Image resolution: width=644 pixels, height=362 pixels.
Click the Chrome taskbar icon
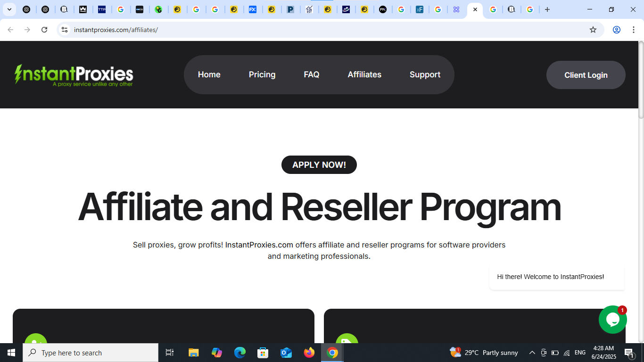332,353
